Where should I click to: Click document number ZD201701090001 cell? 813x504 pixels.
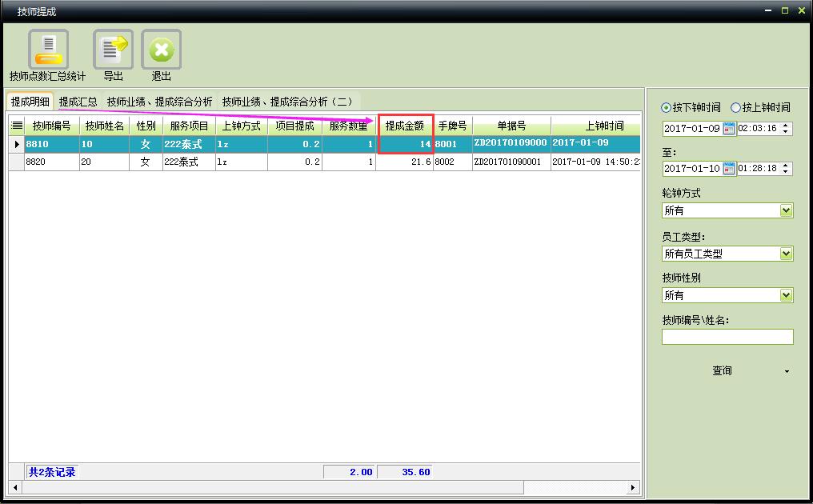pyautogui.click(x=511, y=162)
